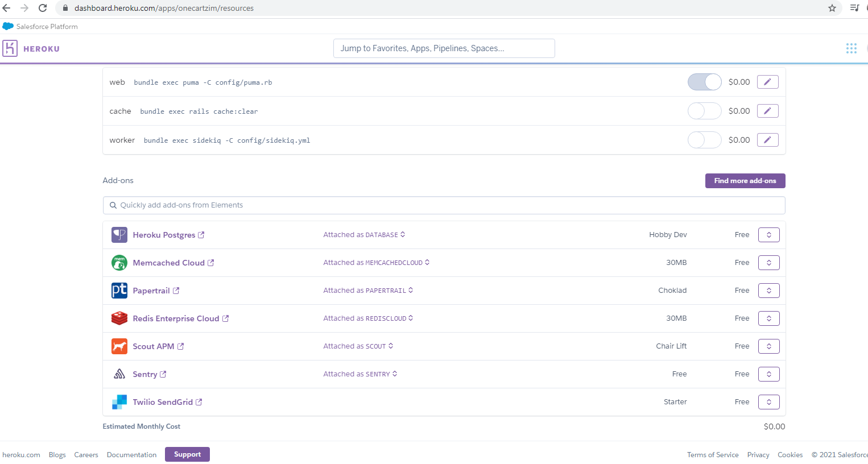Viewport: 868px width, 464px height.
Task: Open the app switcher grid in the header
Action: (852, 48)
